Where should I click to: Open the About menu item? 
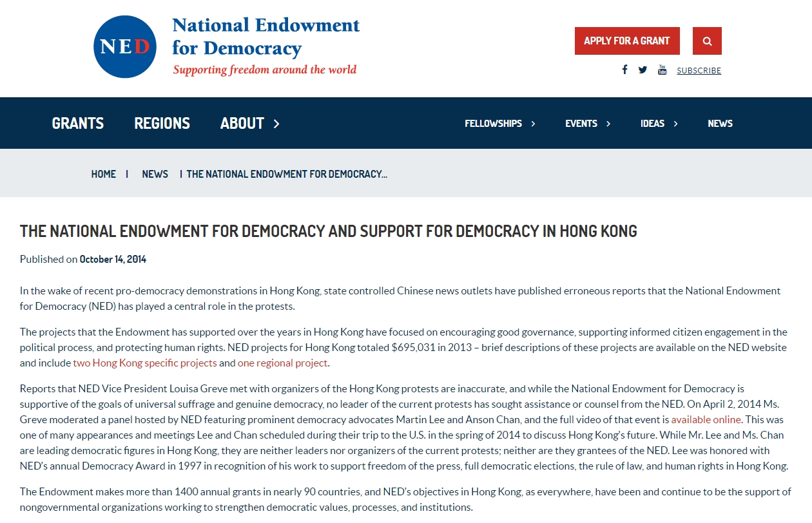[x=242, y=123]
